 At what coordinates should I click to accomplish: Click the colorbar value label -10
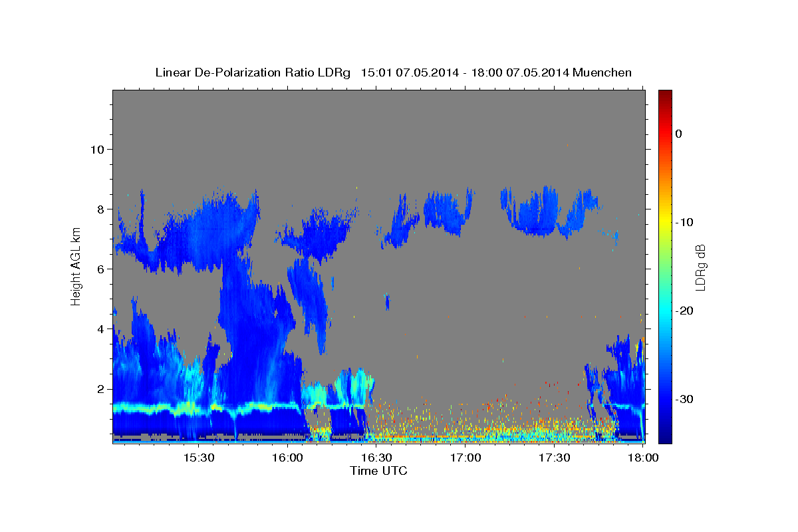(684, 222)
